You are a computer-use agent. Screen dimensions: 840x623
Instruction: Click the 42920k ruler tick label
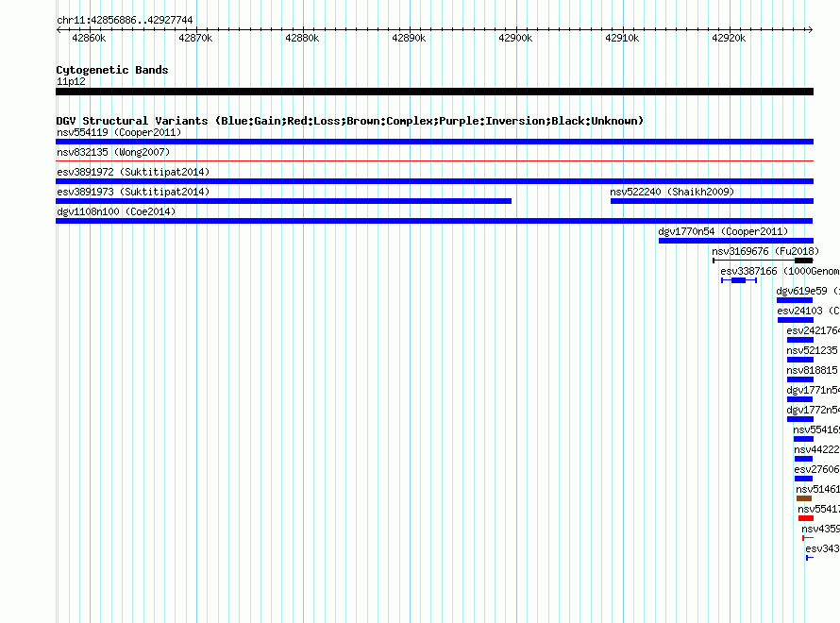[x=729, y=38]
